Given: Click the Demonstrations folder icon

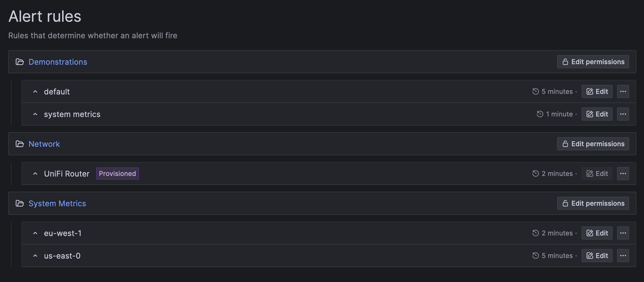Looking at the screenshot, I should point(20,62).
